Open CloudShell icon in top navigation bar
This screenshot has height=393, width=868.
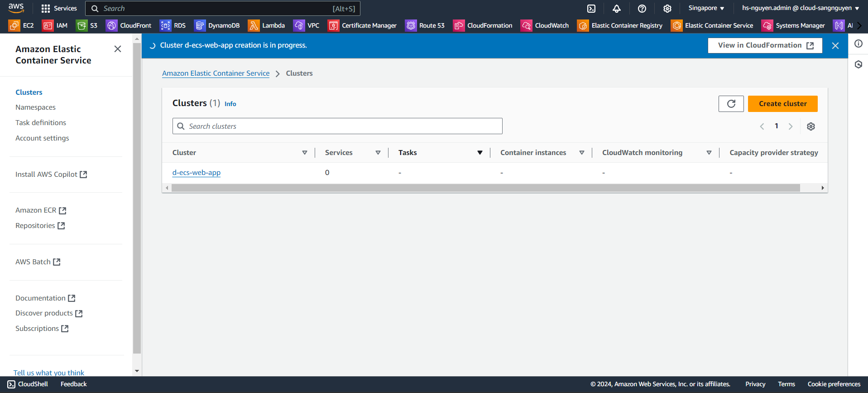pos(591,9)
